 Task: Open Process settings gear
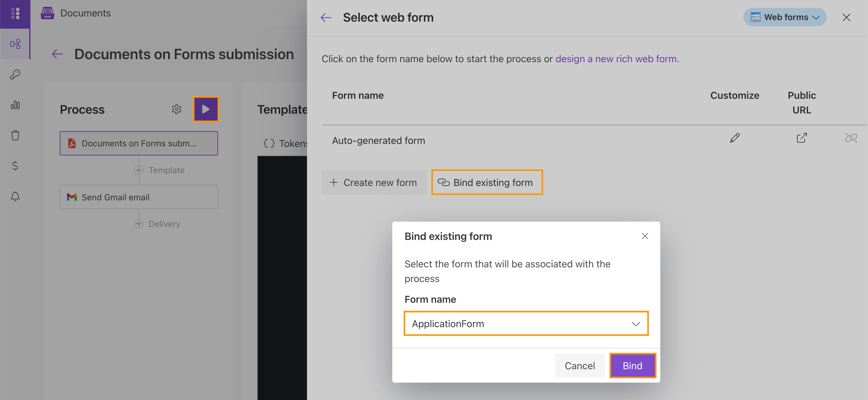177,109
